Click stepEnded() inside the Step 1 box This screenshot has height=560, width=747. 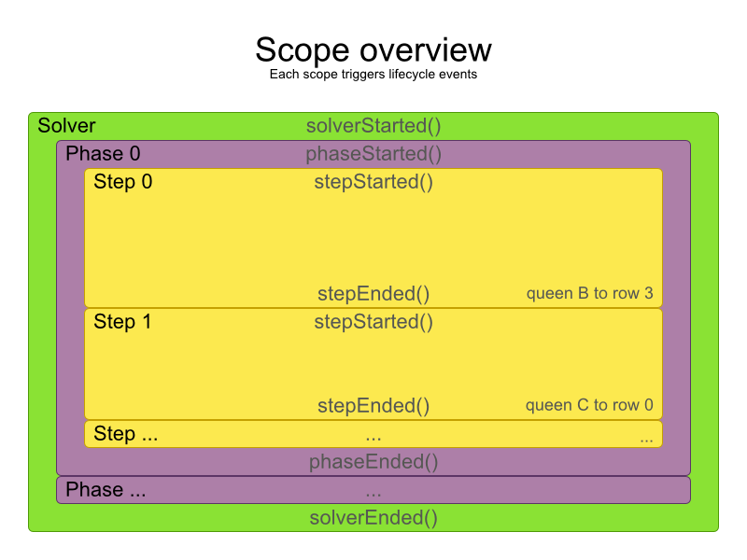tap(373, 406)
